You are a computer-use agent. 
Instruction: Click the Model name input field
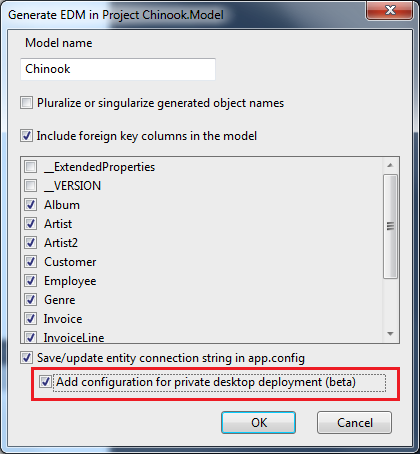pyautogui.click(x=118, y=69)
